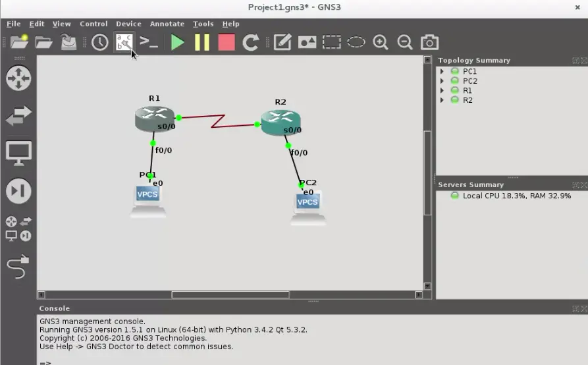Select router R1 on the canvas

click(x=155, y=119)
